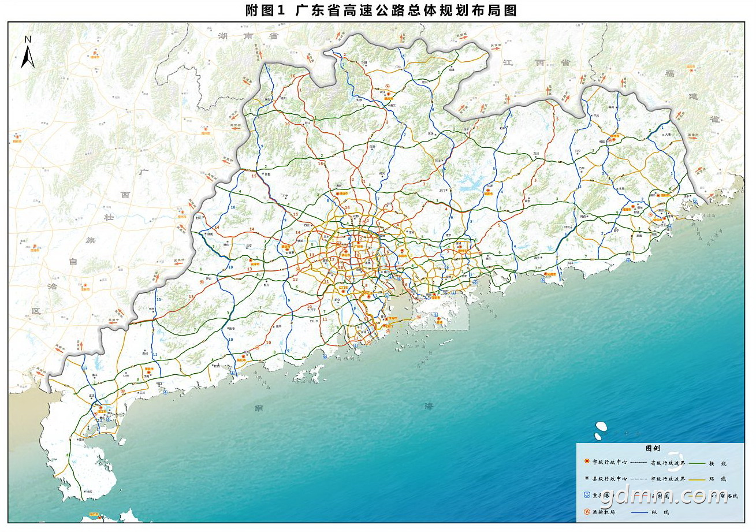Click the 广州市 city center marker
The height and width of the screenshot is (532, 756).
point(358,243)
